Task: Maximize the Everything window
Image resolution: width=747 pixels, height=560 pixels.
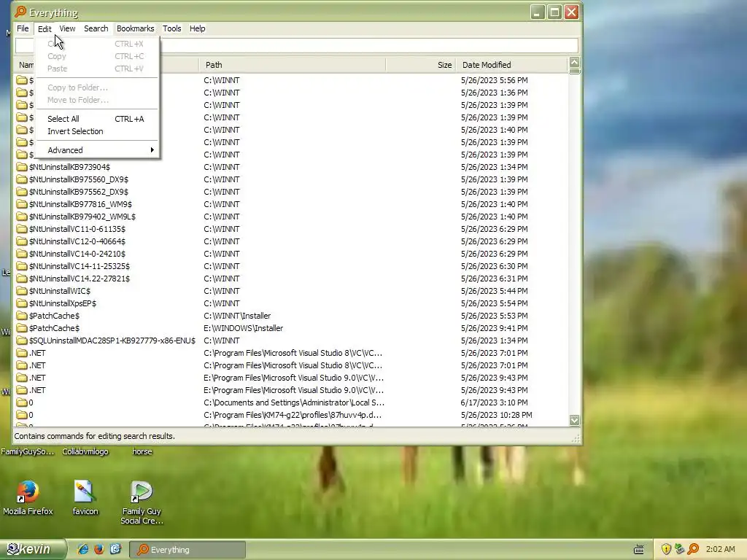Action: pyautogui.click(x=554, y=12)
